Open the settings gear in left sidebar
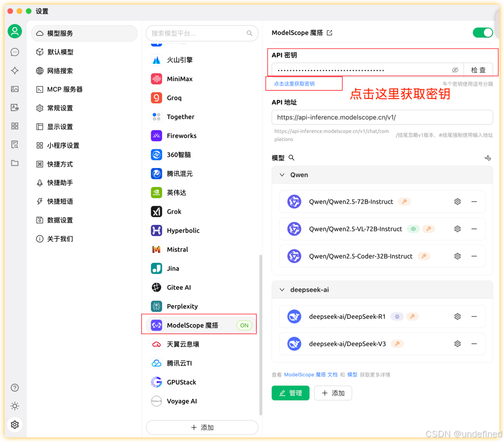The height and width of the screenshot is (442, 504). click(x=15, y=425)
